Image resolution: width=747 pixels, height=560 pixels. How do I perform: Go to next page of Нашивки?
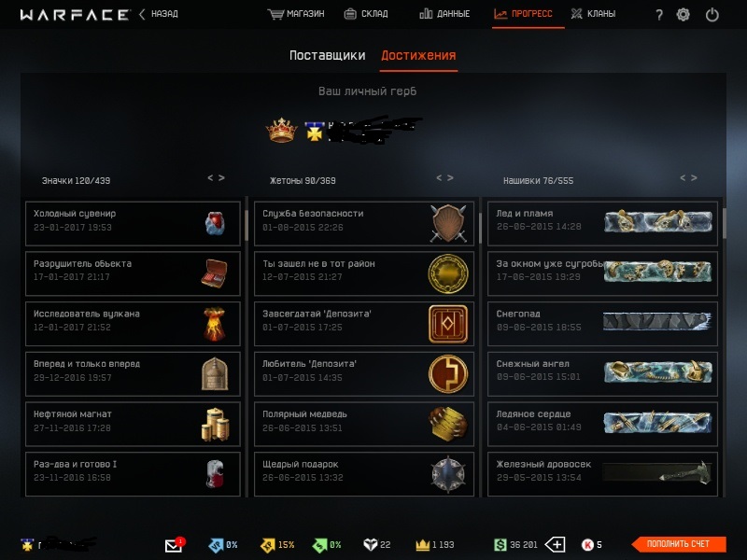[x=694, y=177]
